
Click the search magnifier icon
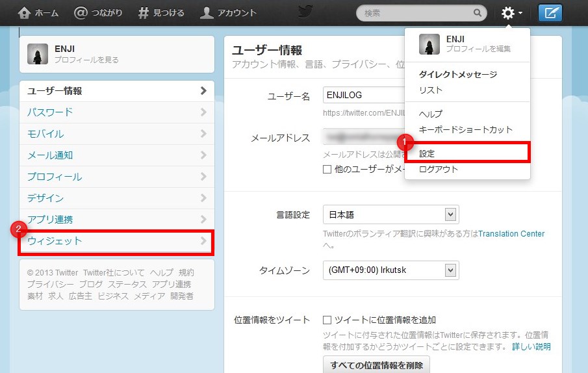click(477, 13)
